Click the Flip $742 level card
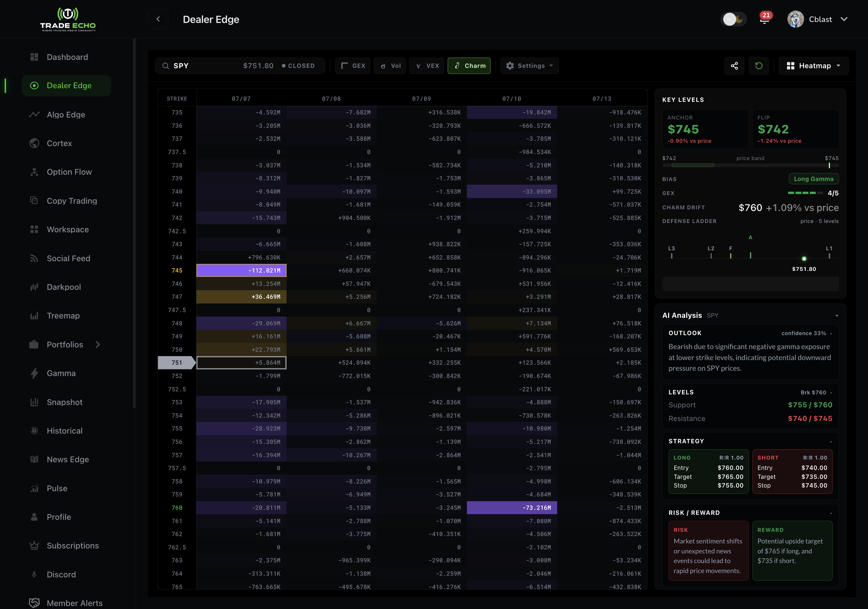This screenshot has width=868, height=609. click(x=796, y=129)
